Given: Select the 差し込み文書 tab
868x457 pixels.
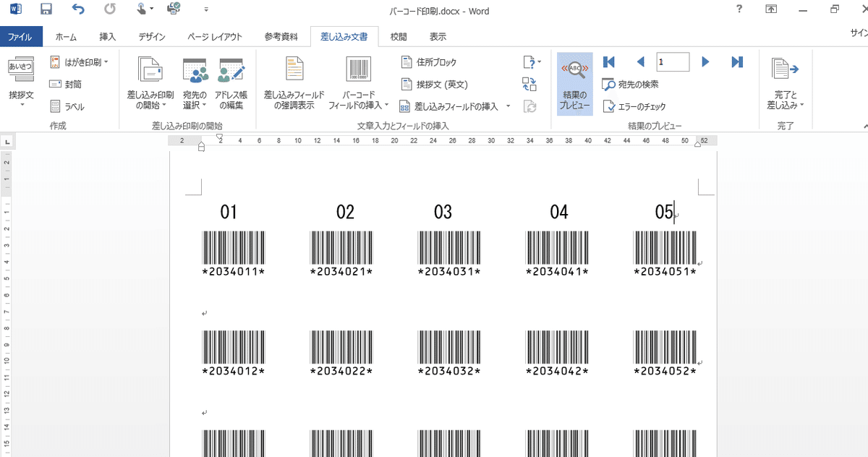Looking at the screenshot, I should click(344, 36).
